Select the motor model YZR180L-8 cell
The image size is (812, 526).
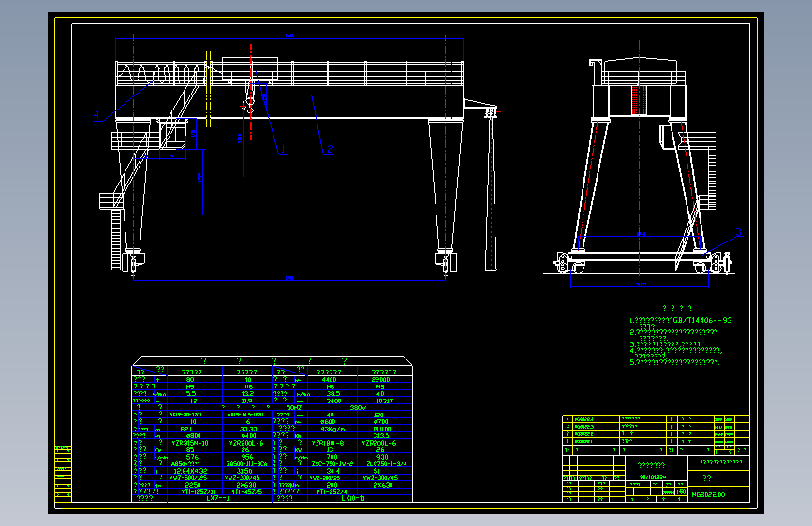click(327, 443)
